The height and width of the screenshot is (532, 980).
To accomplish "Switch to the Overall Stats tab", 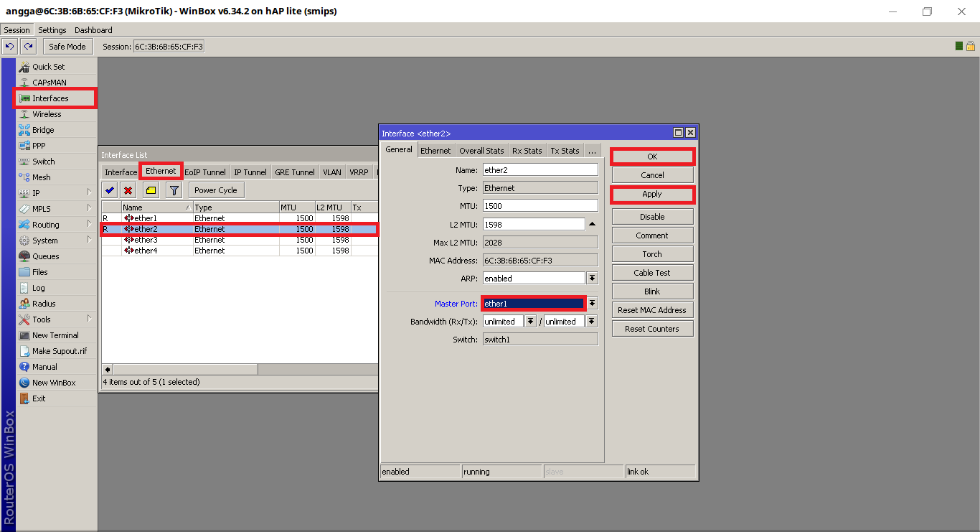I will coord(481,151).
